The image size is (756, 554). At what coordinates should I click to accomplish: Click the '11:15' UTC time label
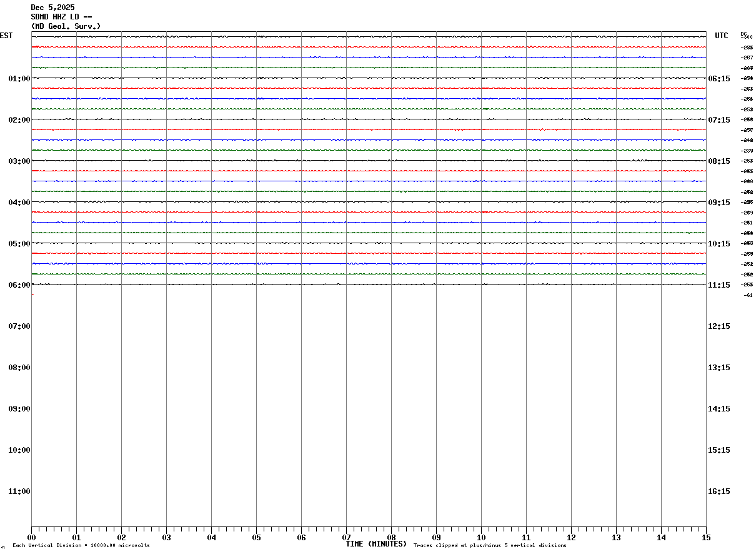click(719, 285)
